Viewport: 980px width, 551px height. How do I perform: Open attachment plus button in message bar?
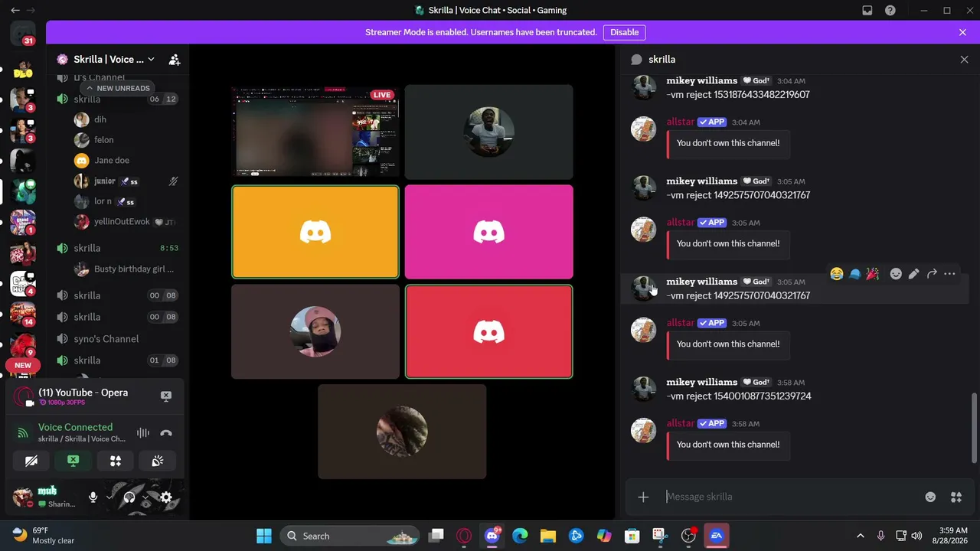pos(643,497)
